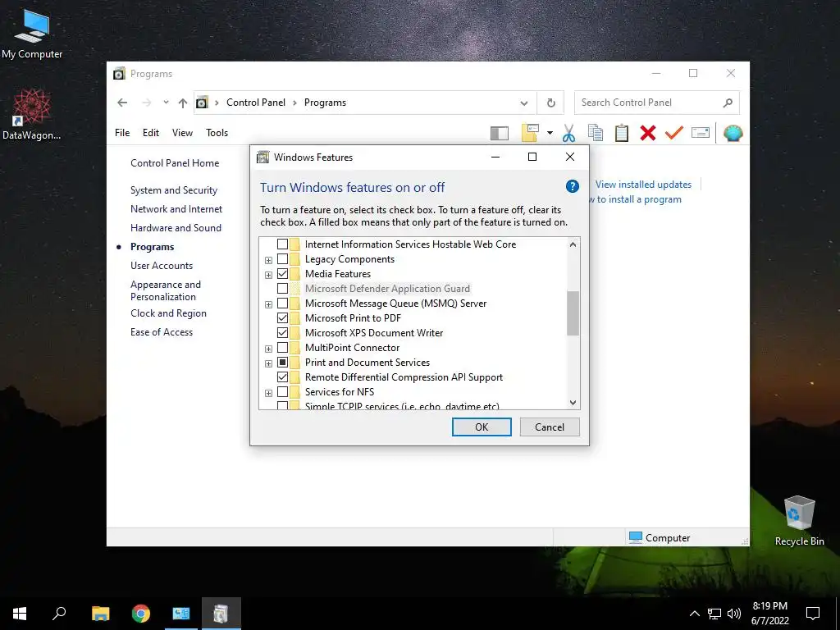Uncheck Remote Differential Compression API Support
Screen dimensions: 840x630
pyautogui.click(x=282, y=377)
